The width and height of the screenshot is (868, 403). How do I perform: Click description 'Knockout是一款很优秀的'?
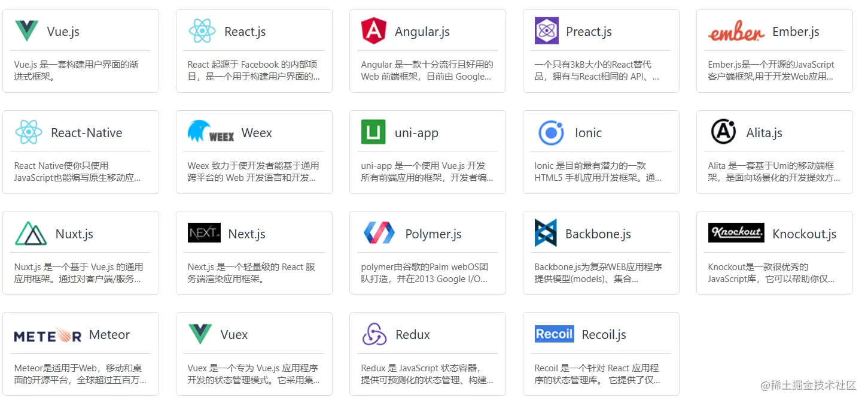771,273
